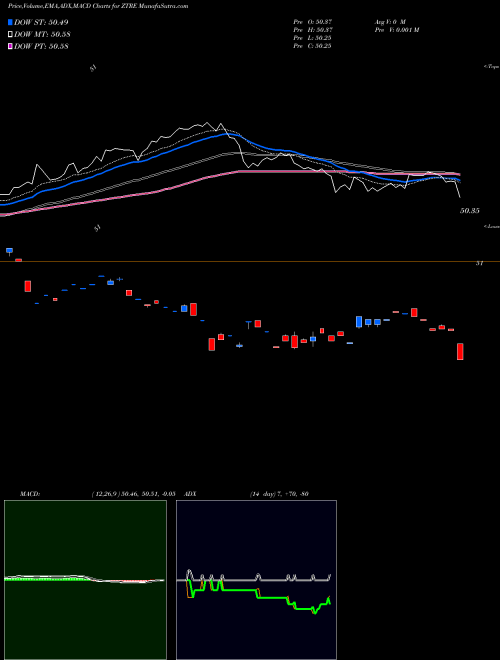Select the 'DOW MT: 50.58' legend text

pyautogui.click(x=41, y=35)
